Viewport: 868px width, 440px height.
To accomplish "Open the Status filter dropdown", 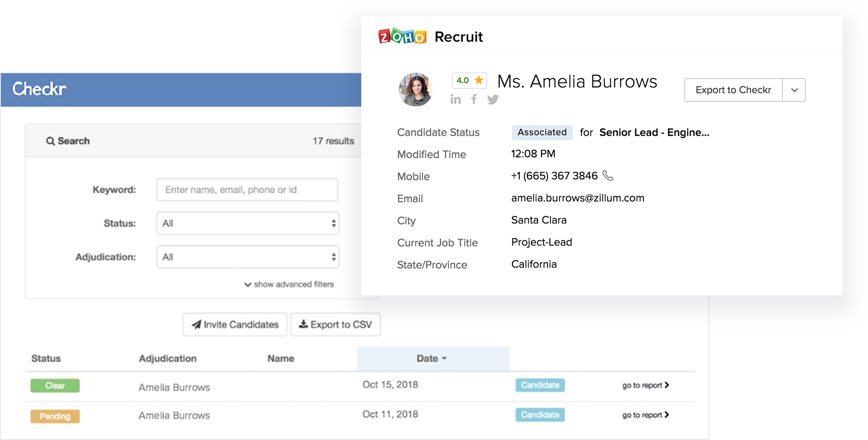I will [x=247, y=224].
